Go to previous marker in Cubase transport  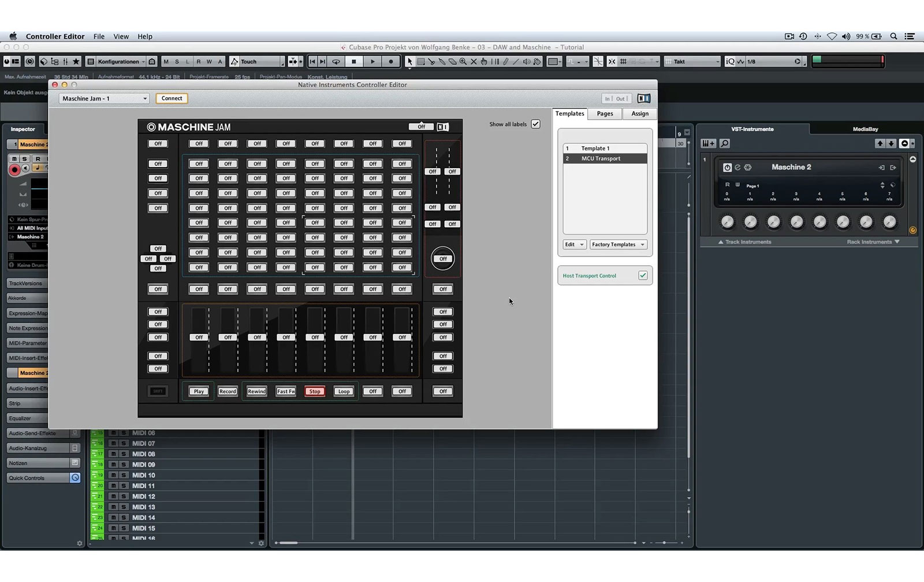tap(312, 61)
